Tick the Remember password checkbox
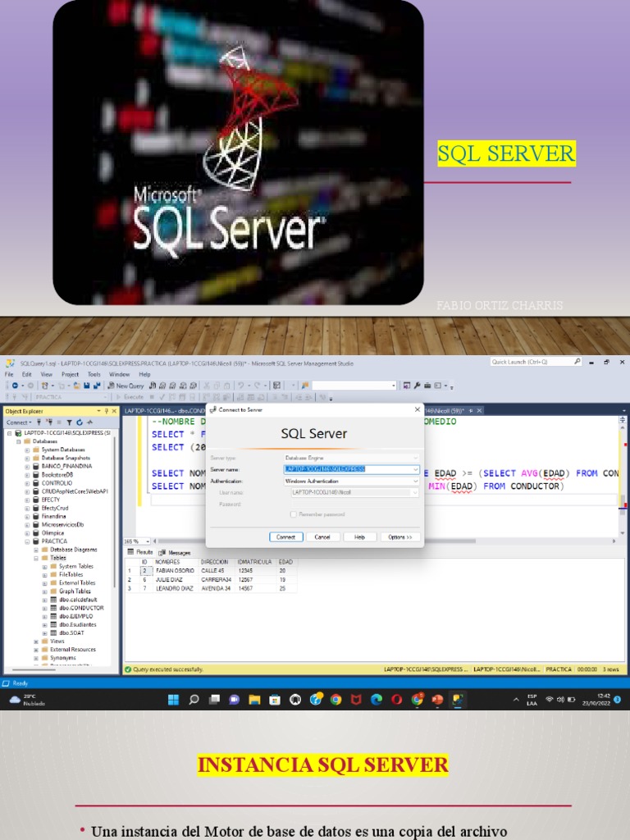The image size is (630, 840). (293, 514)
